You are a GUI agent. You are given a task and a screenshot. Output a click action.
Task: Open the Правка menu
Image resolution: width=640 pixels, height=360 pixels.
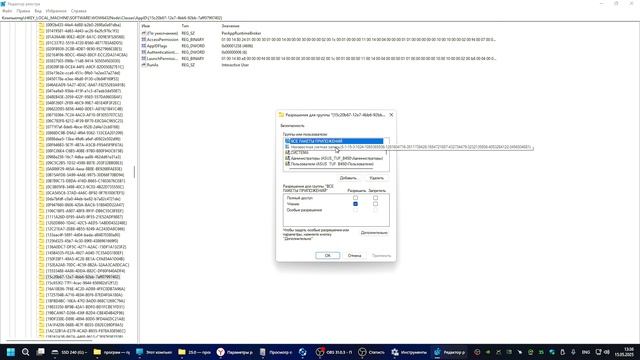(x=23, y=11)
